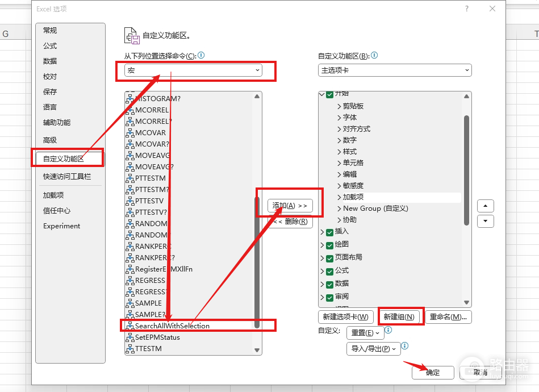Click macro icon of TTESTM entry

[130, 348]
